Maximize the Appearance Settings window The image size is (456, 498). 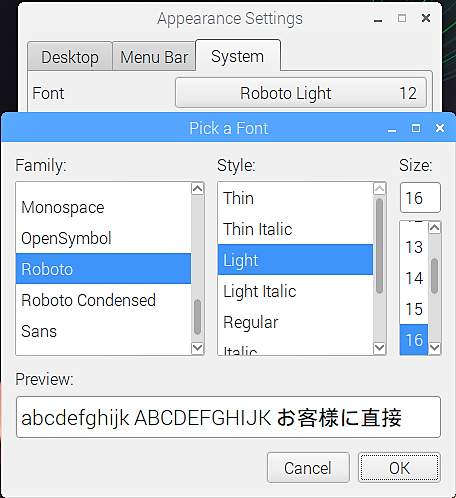(x=402, y=18)
